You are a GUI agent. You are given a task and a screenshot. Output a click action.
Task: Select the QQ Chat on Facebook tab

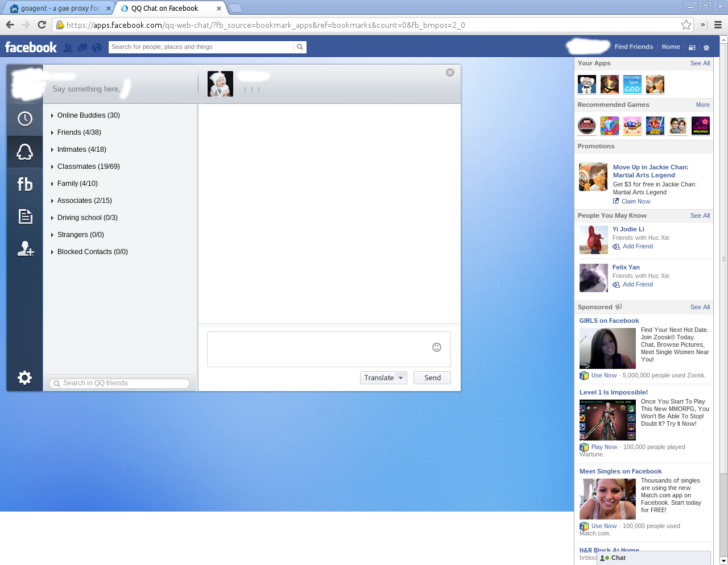170,9
